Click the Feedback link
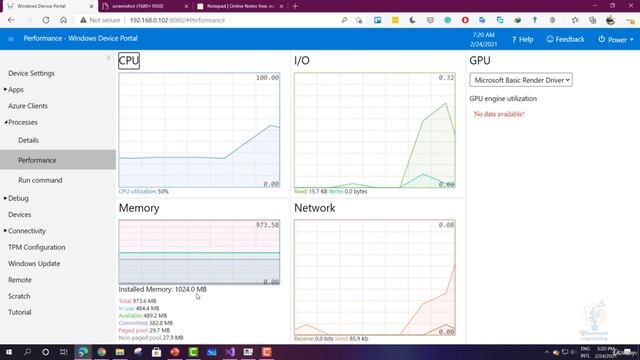Image resolution: width=640 pixels, height=360 pixels. 565,39
